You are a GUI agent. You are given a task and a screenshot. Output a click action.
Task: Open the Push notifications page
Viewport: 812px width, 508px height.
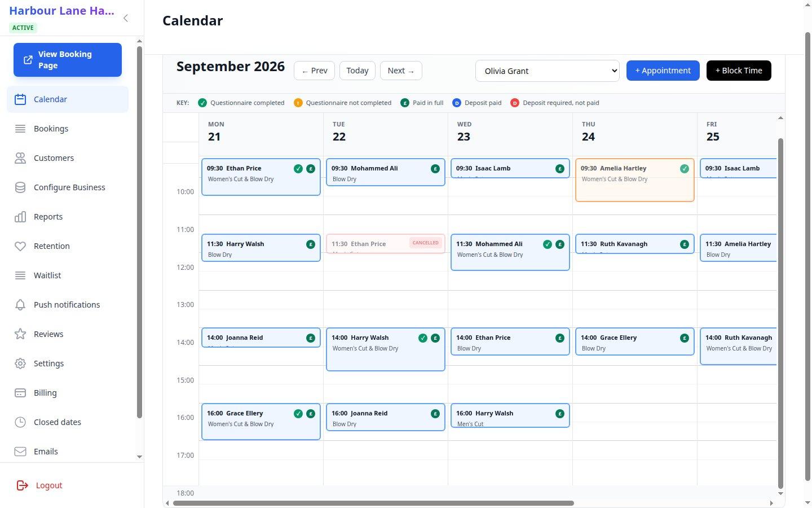68,305
